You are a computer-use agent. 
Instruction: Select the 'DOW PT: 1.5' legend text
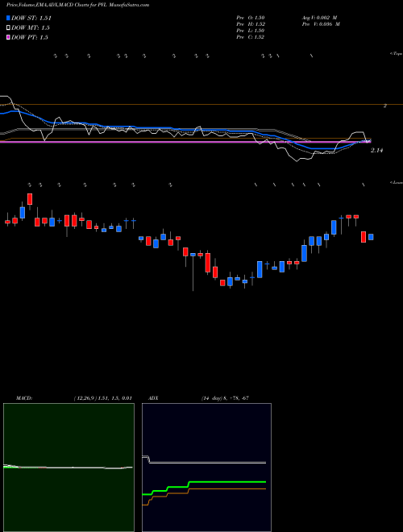point(30,37)
